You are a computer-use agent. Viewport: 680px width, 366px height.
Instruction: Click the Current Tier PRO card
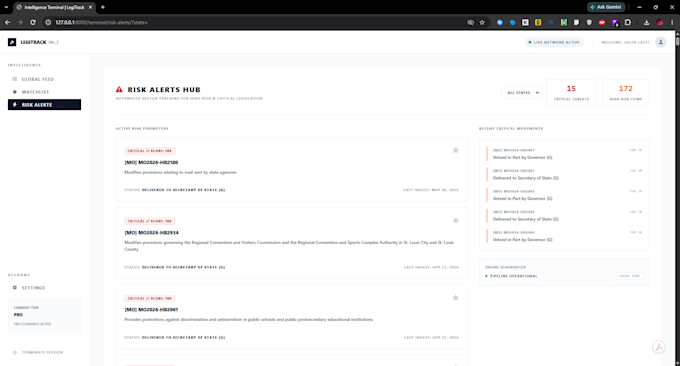[44, 316]
